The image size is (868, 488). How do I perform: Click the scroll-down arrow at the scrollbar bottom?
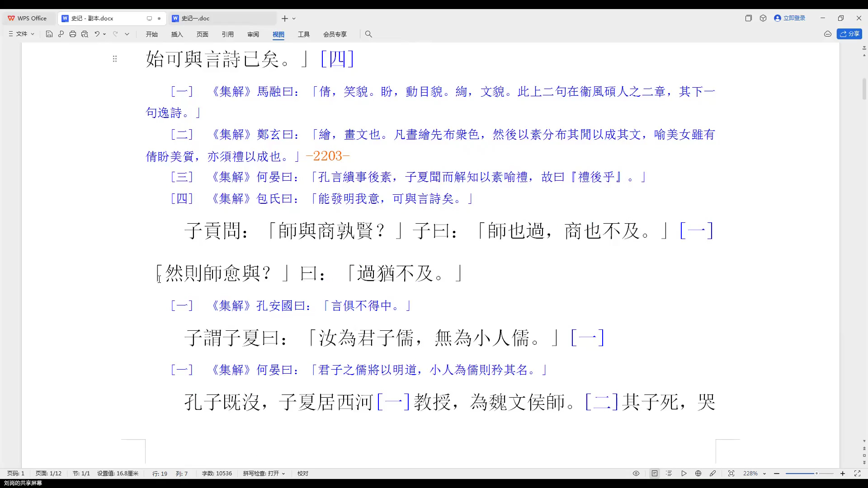click(864, 441)
